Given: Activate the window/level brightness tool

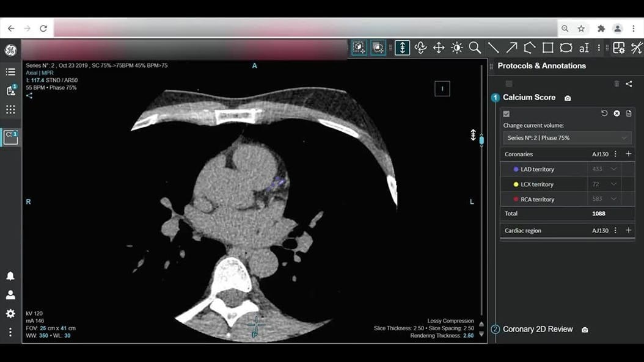Looking at the screenshot, I should 456,48.
